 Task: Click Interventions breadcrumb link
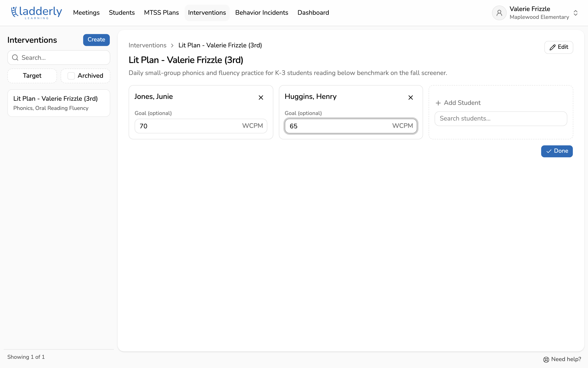147,45
